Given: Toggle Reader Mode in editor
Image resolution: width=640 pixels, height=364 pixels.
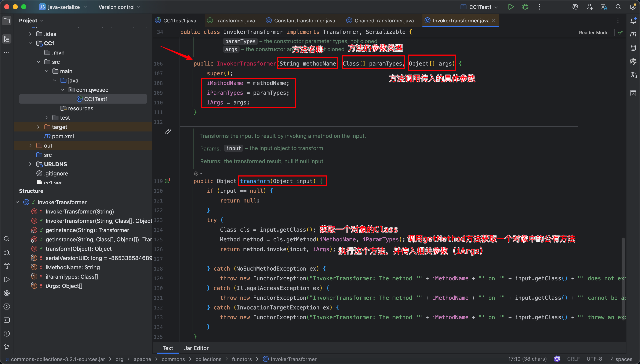Looking at the screenshot, I should click(593, 33).
